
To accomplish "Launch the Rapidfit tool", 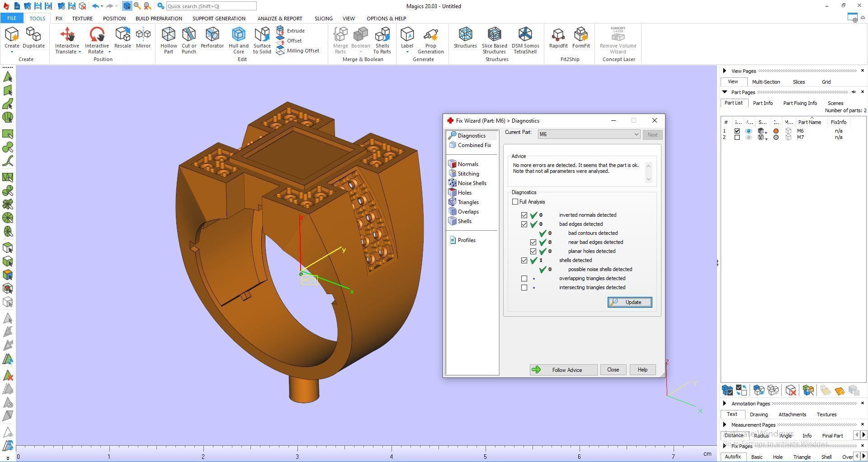I will (558, 38).
